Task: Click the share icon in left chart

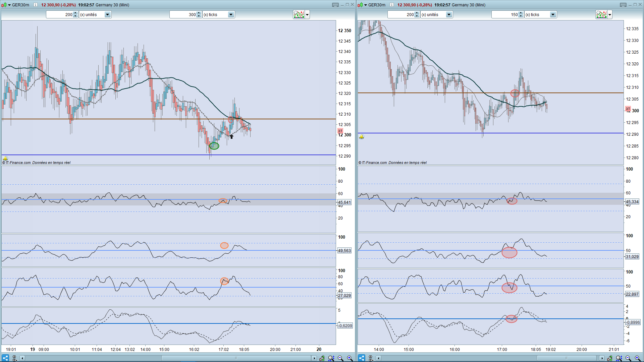Action: [5, 358]
